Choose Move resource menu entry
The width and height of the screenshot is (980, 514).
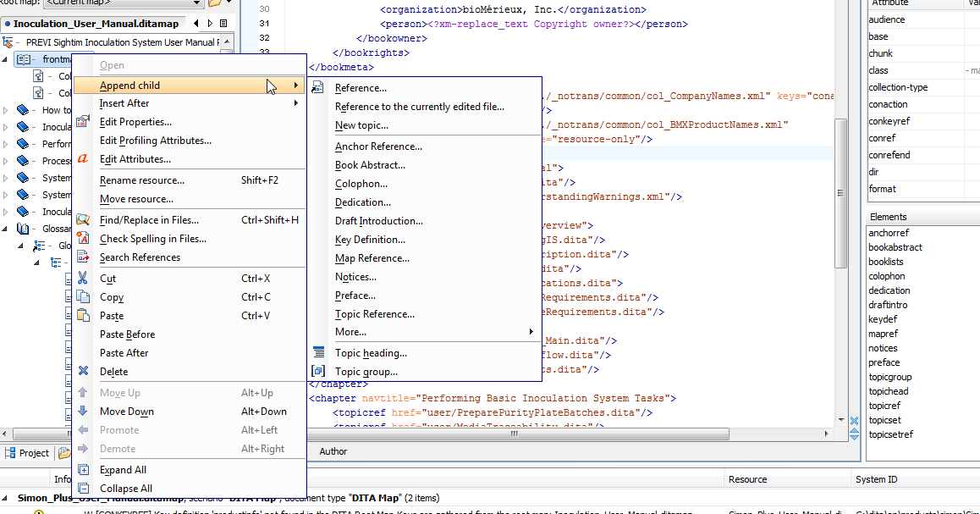[x=136, y=199]
